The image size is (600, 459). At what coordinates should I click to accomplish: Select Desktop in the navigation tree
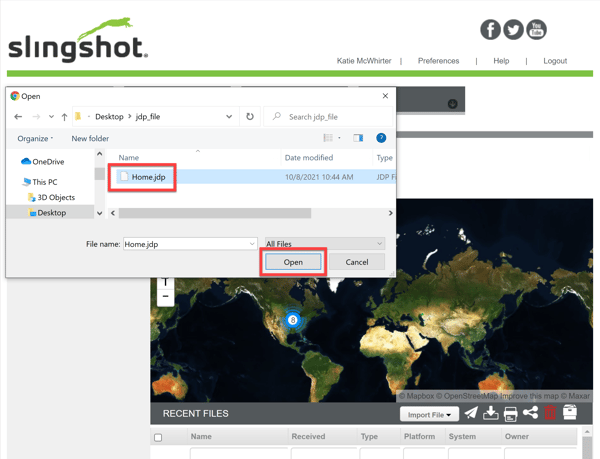tap(51, 213)
